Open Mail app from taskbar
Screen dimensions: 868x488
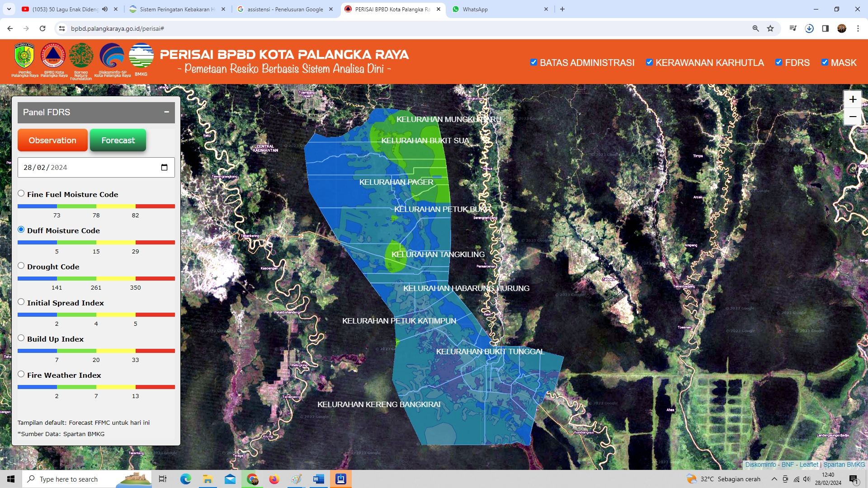click(x=230, y=479)
